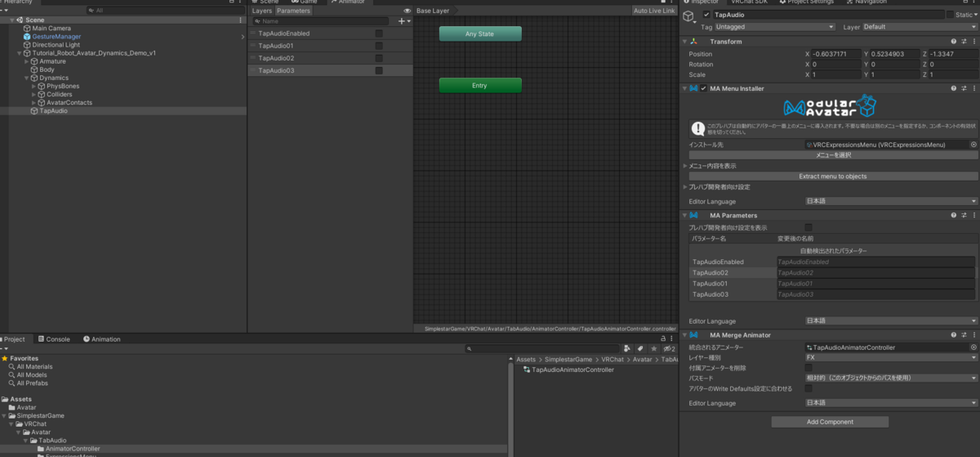Viewport: 980px width, 457px height.
Task: Click GameObject cube icon in Inspector header
Action: coord(688,16)
